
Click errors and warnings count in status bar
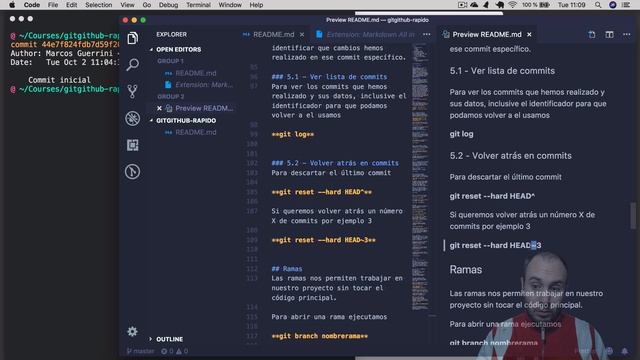tap(174, 351)
